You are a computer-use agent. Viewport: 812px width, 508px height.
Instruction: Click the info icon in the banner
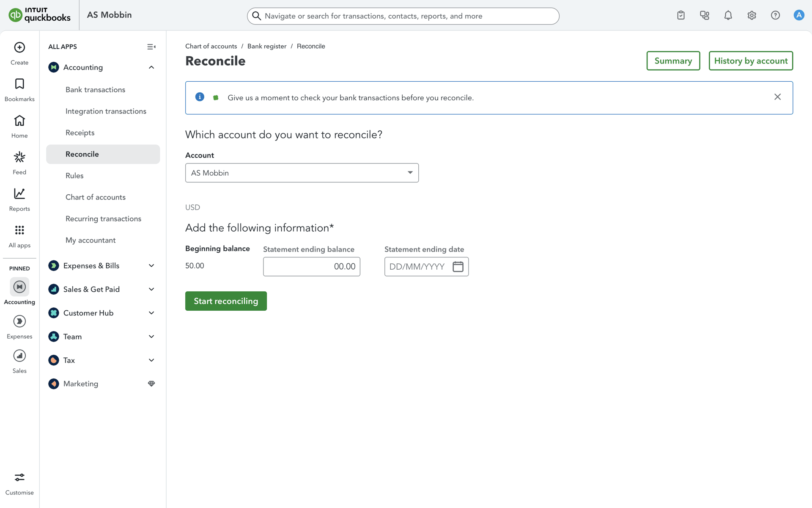pyautogui.click(x=200, y=97)
